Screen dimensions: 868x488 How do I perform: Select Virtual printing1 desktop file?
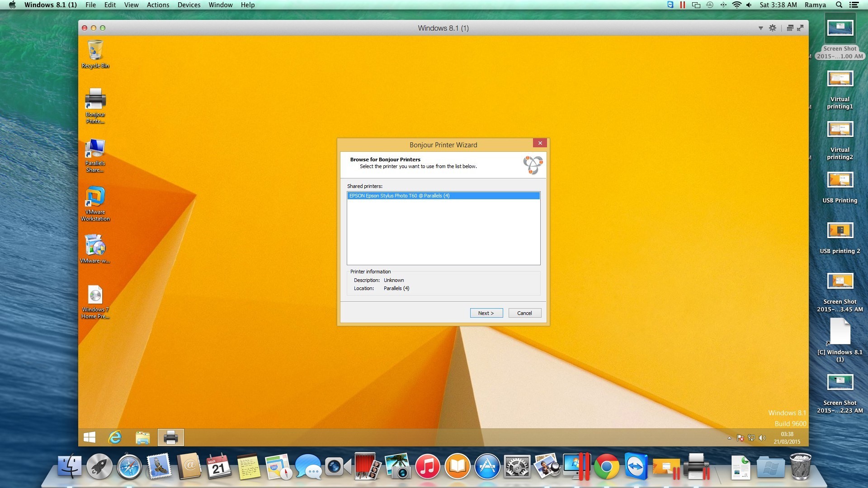pyautogui.click(x=840, y=90)
